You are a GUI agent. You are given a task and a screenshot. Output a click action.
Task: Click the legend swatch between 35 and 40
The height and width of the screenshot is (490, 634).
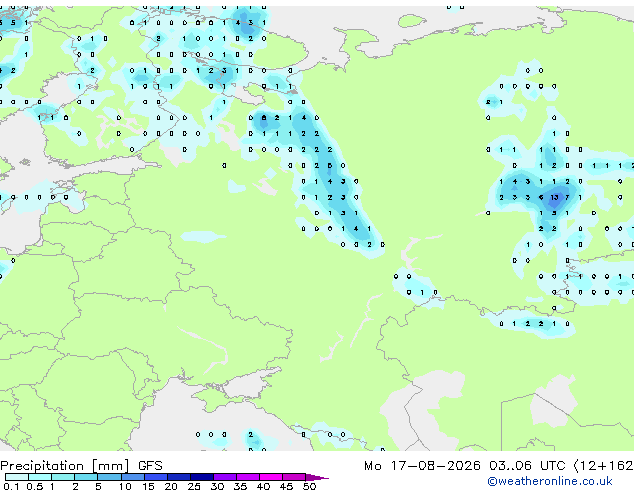pyautogui.click(x=248, y=477)
